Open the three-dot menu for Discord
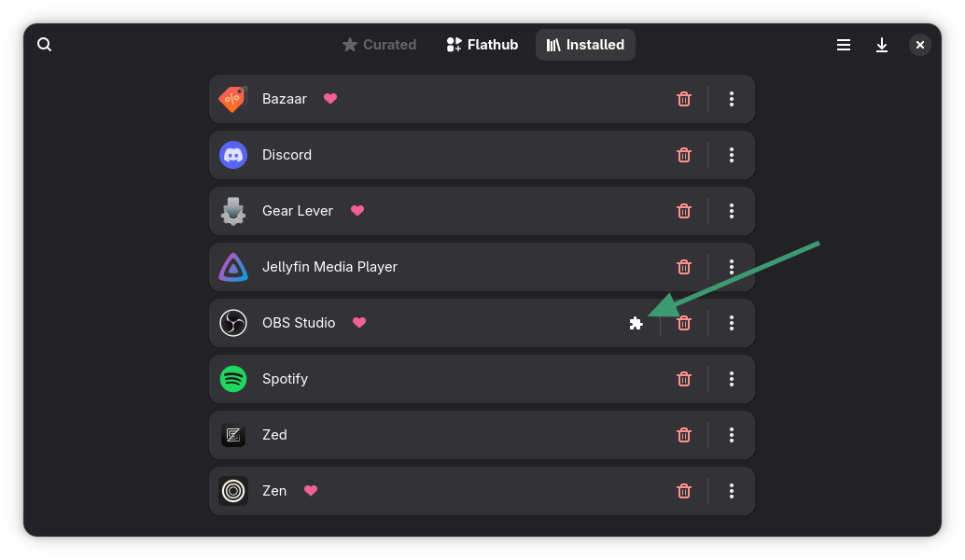Viewport: 965px width, 560px height. 732,155
